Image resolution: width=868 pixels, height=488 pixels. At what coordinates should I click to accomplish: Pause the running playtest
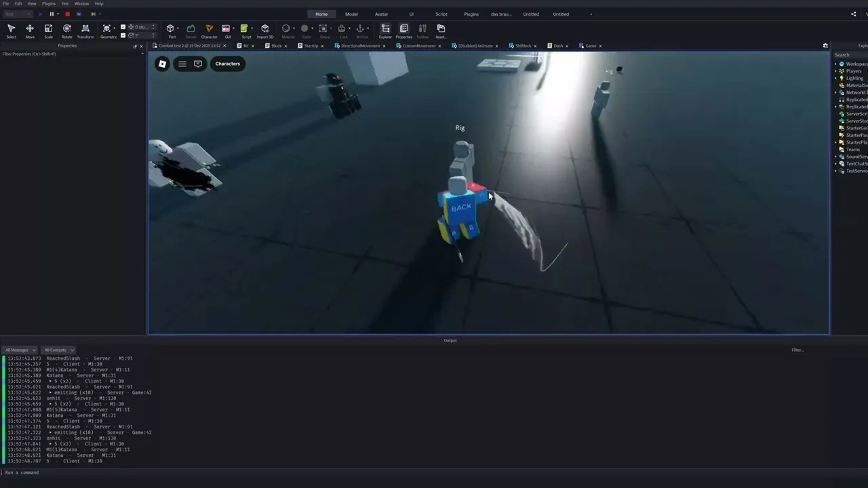click(x=52, y=14)
